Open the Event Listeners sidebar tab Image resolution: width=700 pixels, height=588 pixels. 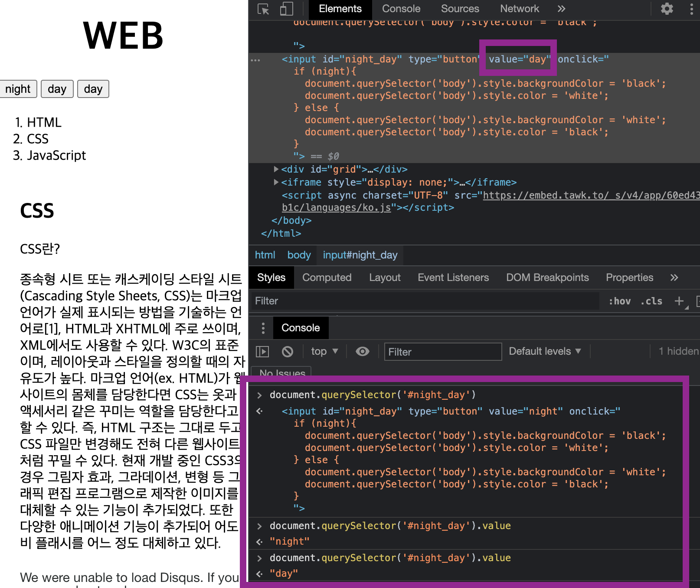point(453,278)
